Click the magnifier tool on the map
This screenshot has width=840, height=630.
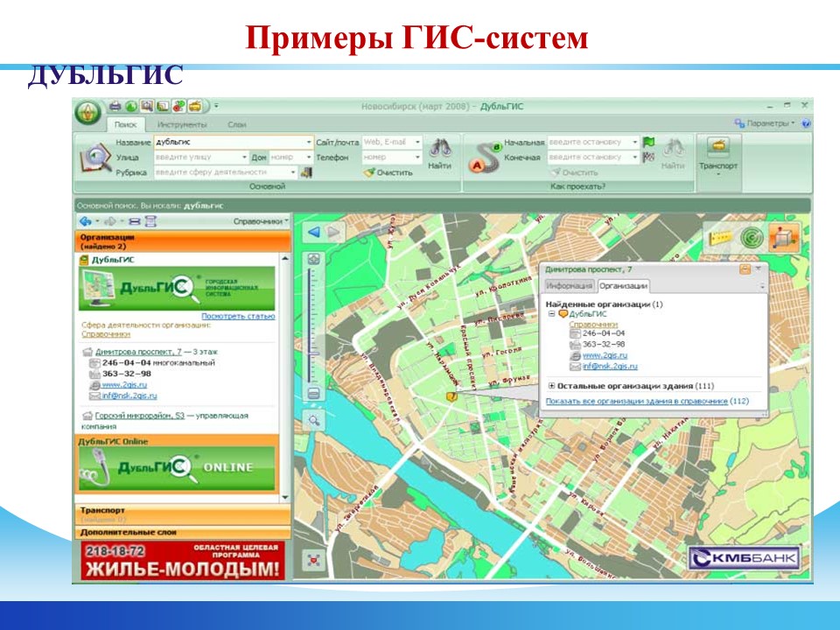(314, 421)
